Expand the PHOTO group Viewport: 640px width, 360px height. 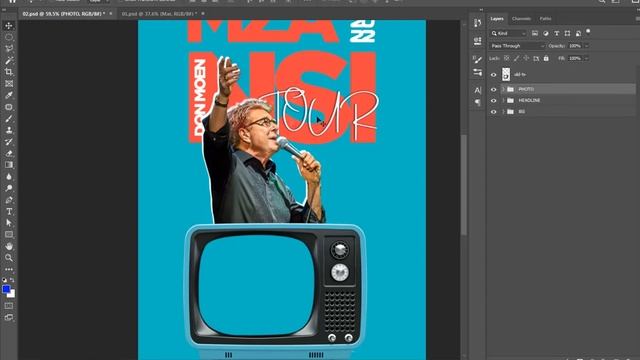503,89
